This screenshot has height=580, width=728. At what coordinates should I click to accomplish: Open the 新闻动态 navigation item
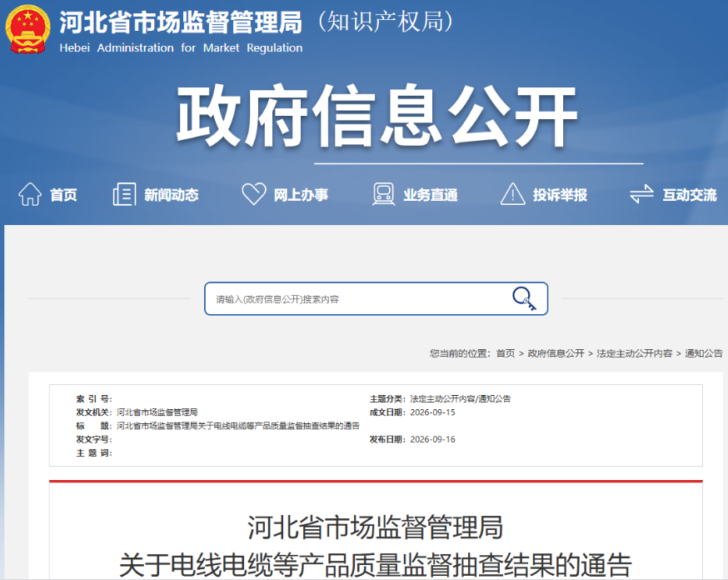tap(172, 195)
